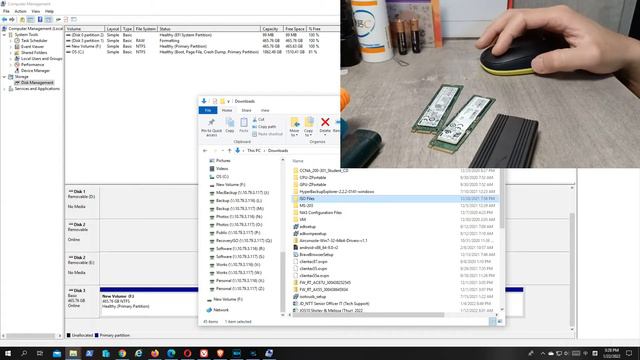The height and width of the screenshot is (360, 640).
Task: Open the Action Center notification icon
Action: [x=629, y=353]
